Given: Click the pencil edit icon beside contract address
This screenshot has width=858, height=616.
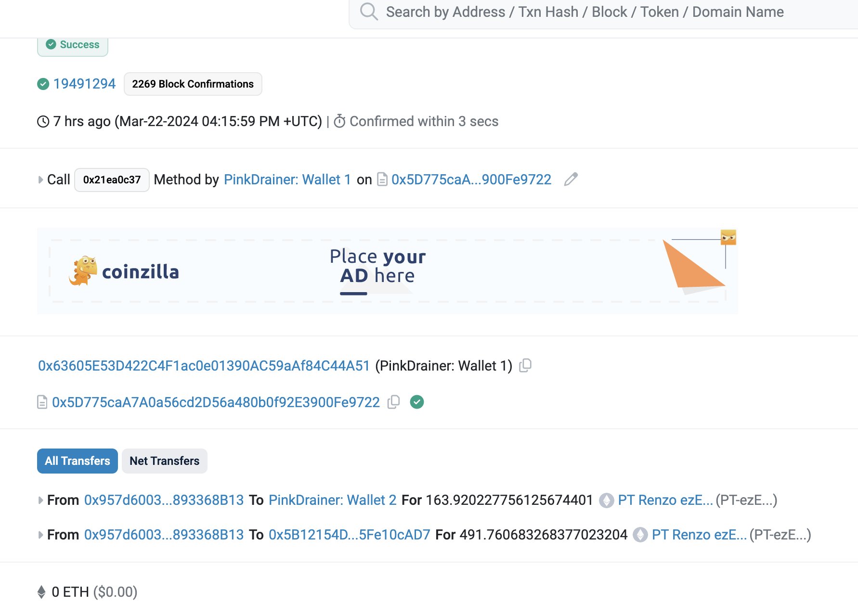Looking at the screenshot, I should pyautogui.click(x=571, y=180).
